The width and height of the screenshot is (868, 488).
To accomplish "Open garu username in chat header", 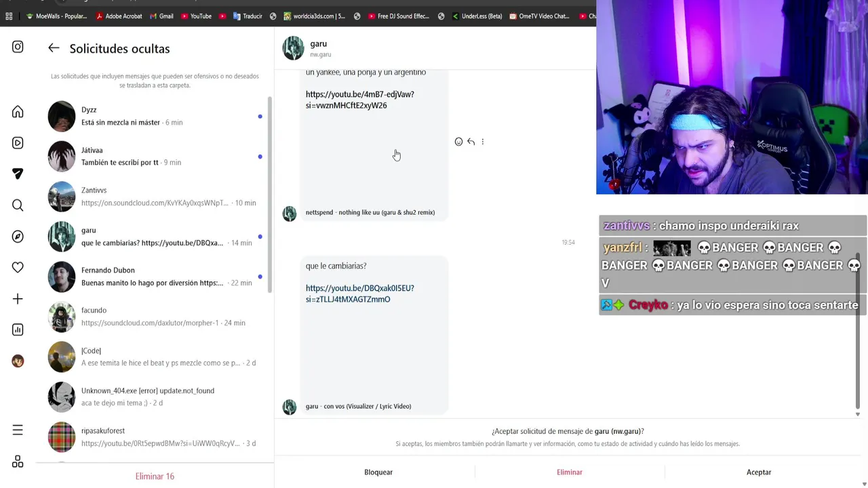I will pyautogui.click(x=319, y=44).
